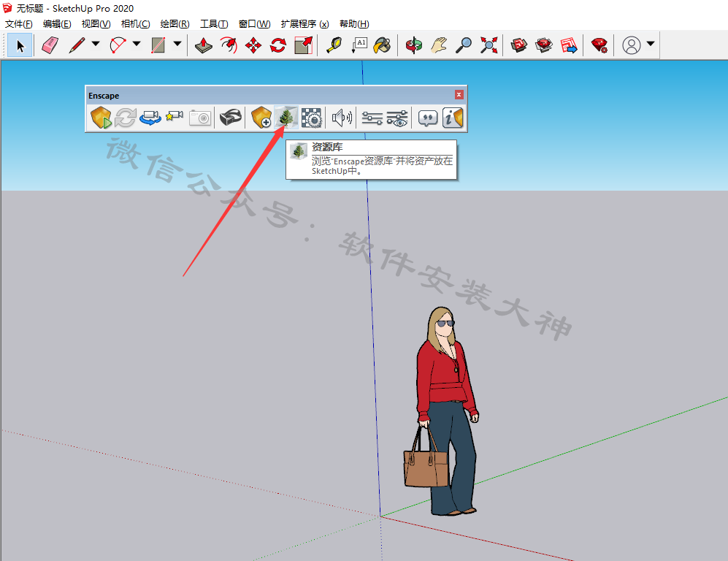This screenshot has height=561, width=728.
Task: Open Enscape General Settings sliders icon
Action: click(372, 118)
